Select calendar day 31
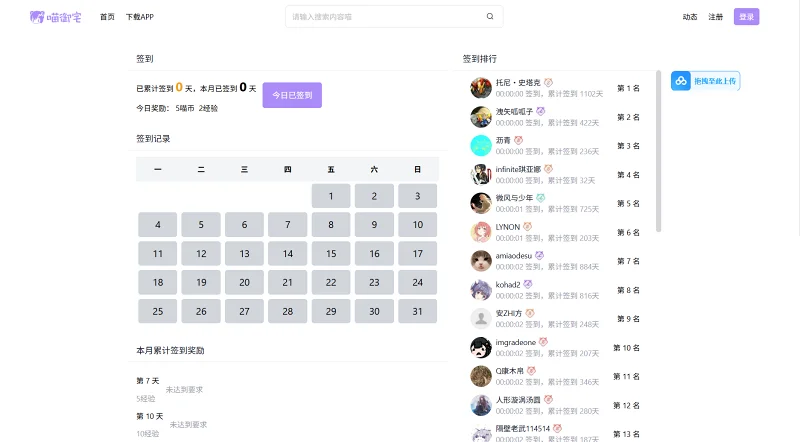This screenshot has width=800, height=442. click(x=418, y=311)
